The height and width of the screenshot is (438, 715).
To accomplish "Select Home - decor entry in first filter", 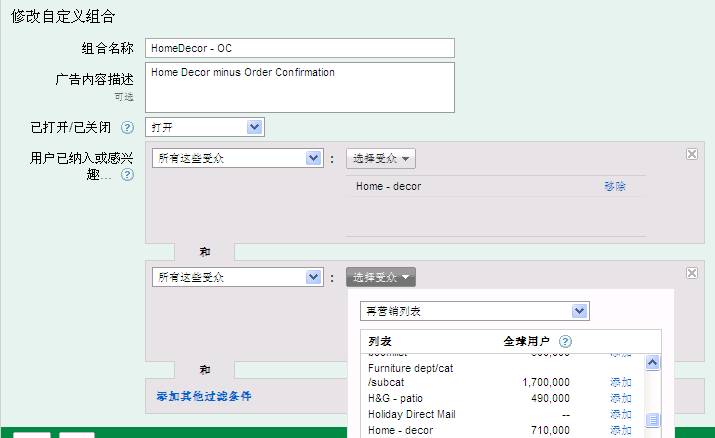I will point(389,186).
